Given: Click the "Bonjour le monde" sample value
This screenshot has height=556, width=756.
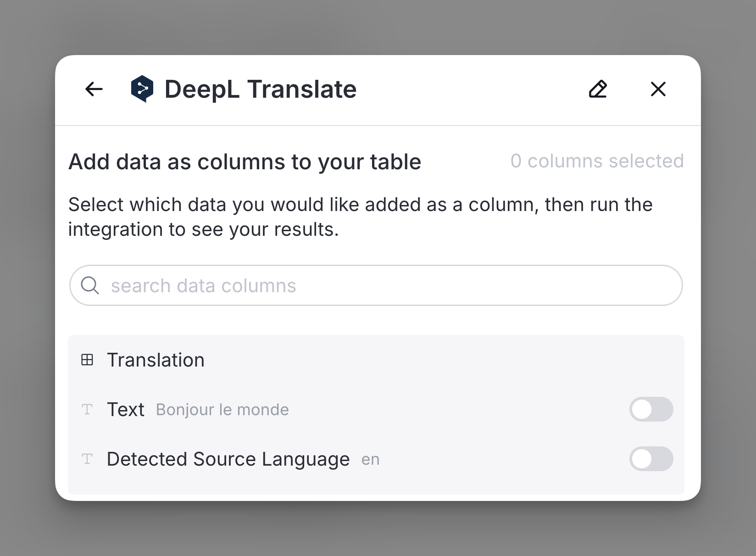Looking at the screenshot, I should (x=222, y=410).
